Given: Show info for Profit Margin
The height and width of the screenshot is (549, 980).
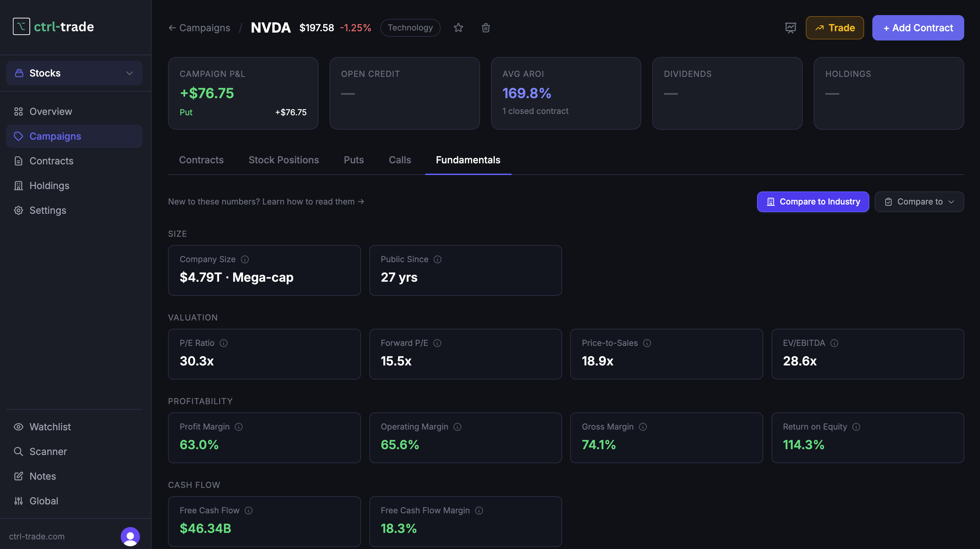Looking at the screenshot, I should (x=239, y=427).
